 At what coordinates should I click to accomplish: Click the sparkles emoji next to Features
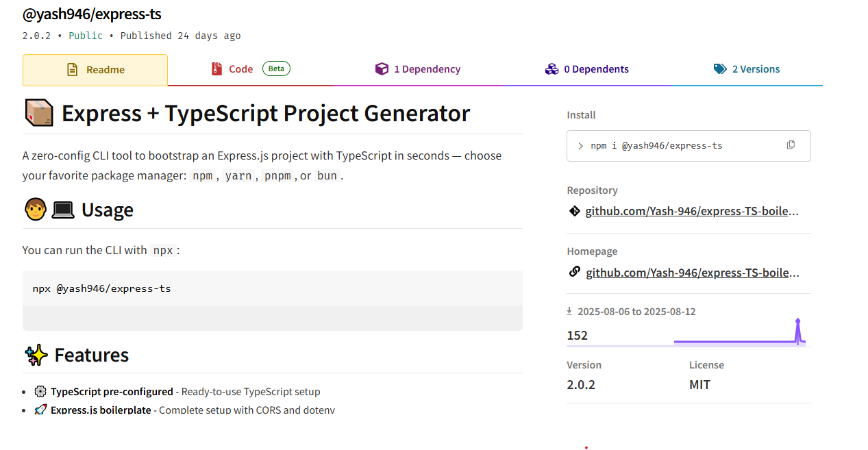point(36,355)
